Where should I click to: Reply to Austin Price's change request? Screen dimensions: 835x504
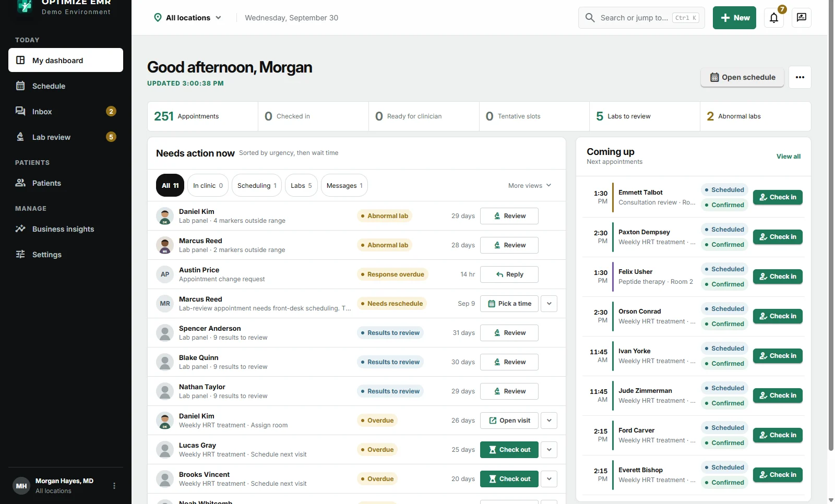[509, 274]
